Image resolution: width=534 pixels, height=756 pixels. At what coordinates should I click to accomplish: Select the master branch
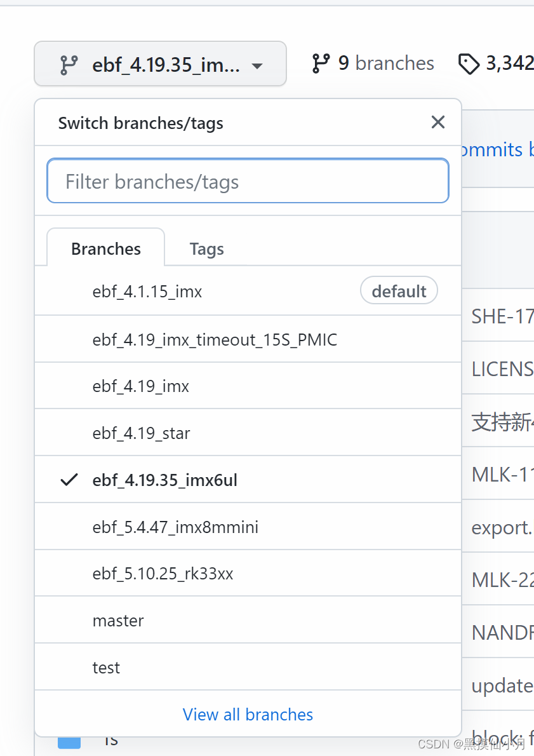[x=118, y=620]
